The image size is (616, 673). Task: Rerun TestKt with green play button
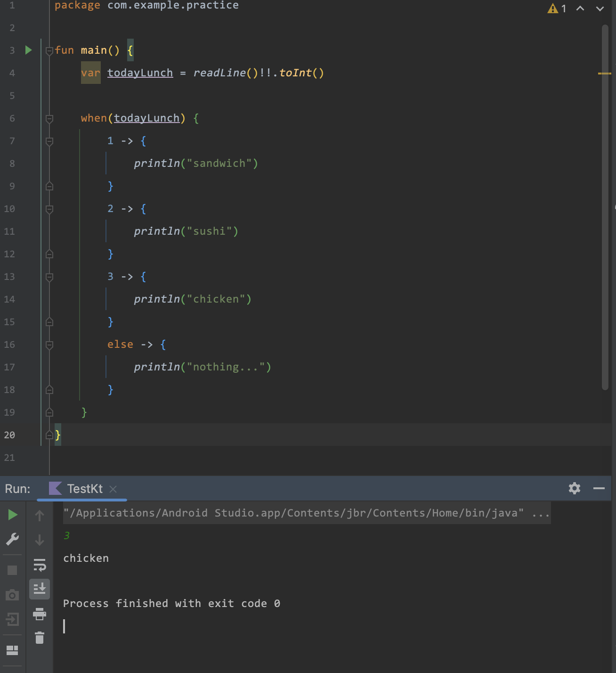click(x=13, y=515)
